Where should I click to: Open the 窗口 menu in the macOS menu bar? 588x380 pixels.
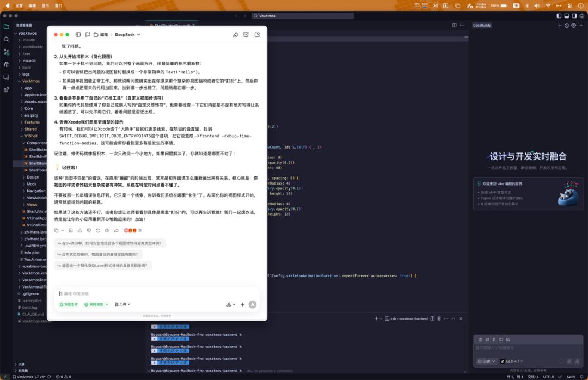[x=58, y=5]
